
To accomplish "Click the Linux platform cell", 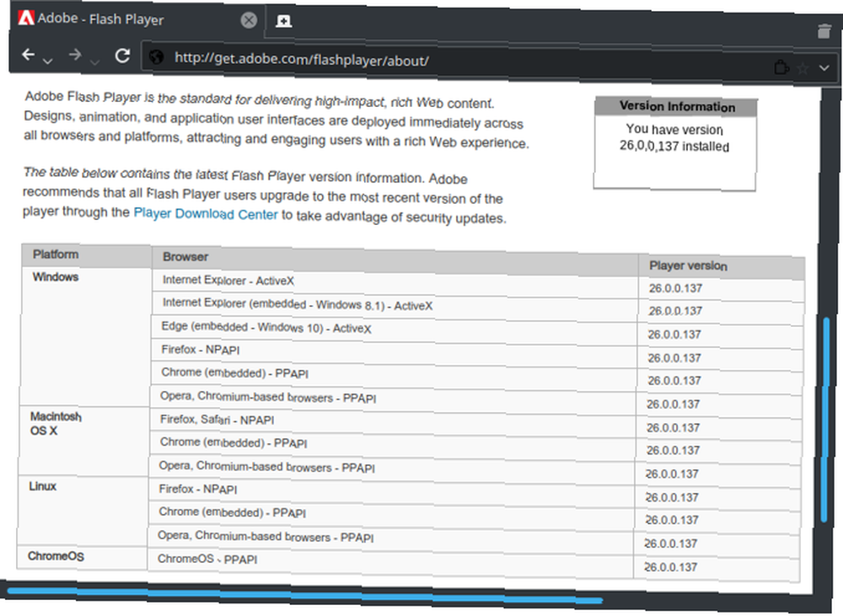I will (83, 511).
